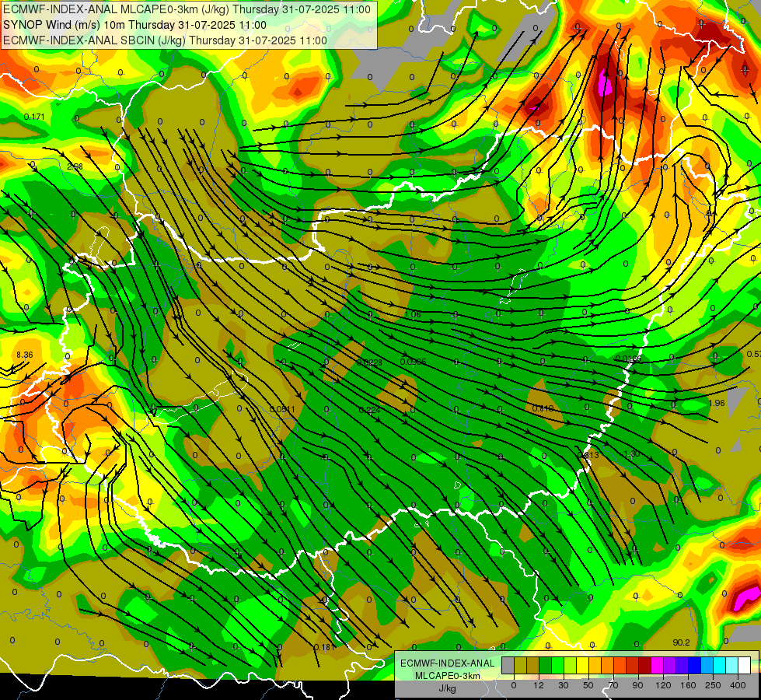Click the map value '1.30'

coord(631,453)
